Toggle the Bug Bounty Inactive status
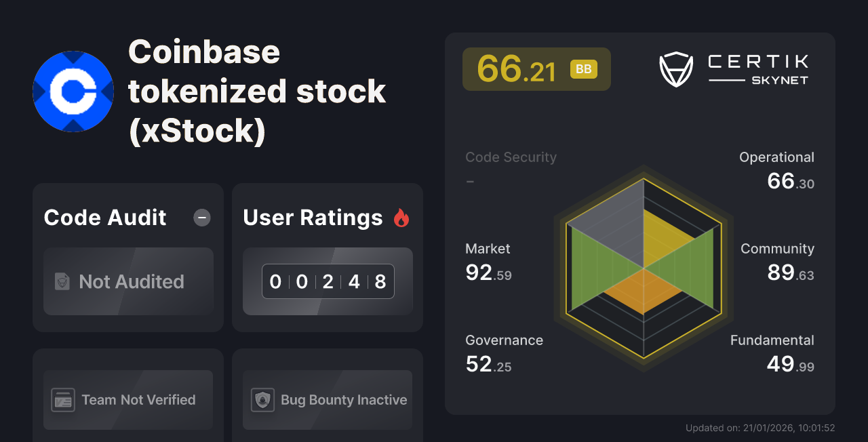 click(327, 400)
